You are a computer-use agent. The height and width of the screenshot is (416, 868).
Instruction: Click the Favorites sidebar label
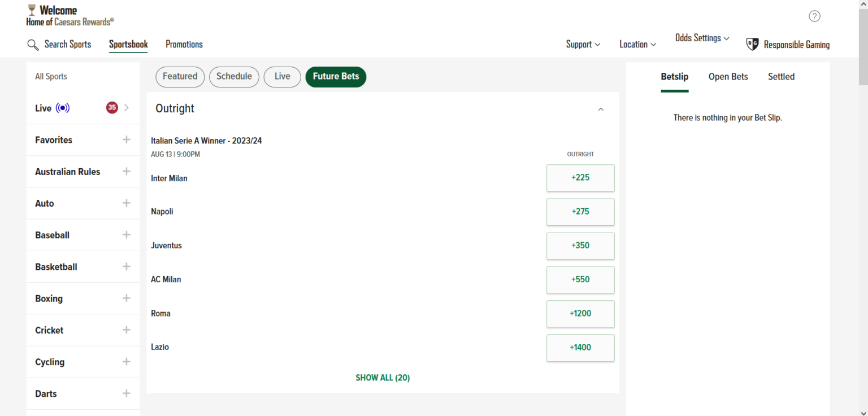54,140
